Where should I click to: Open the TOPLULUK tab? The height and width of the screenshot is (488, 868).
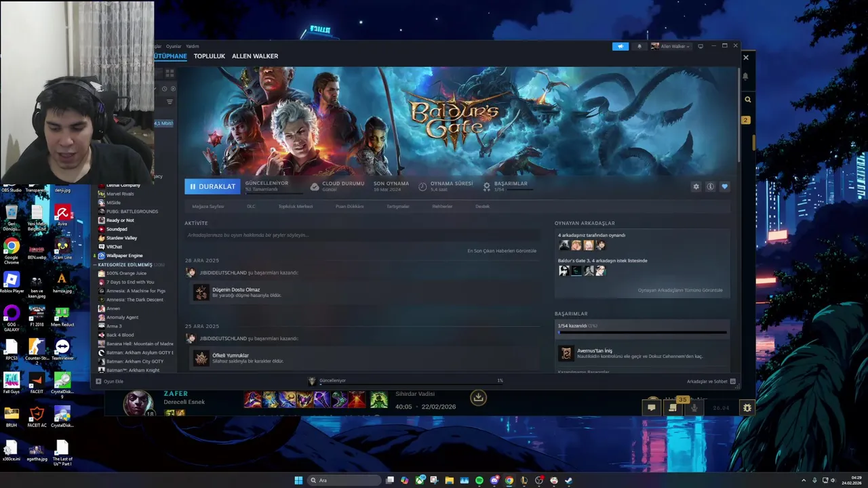coord(209,56)
